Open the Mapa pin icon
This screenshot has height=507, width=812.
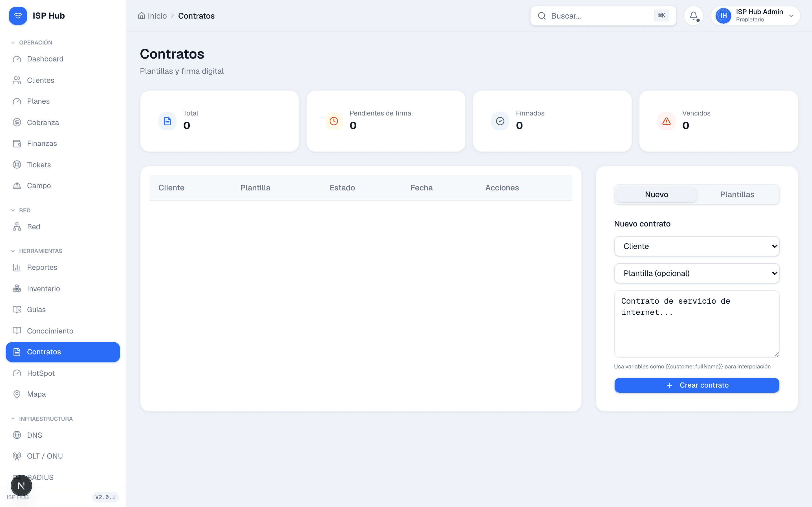pos(17,394)
